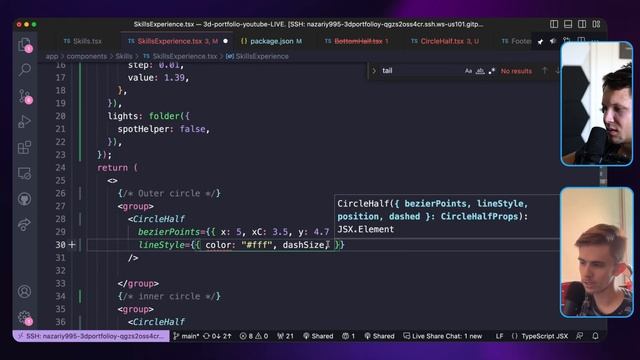Click 'lights: folder' on line 20
This screenshot has height=360, width=640.
(143, 116)
